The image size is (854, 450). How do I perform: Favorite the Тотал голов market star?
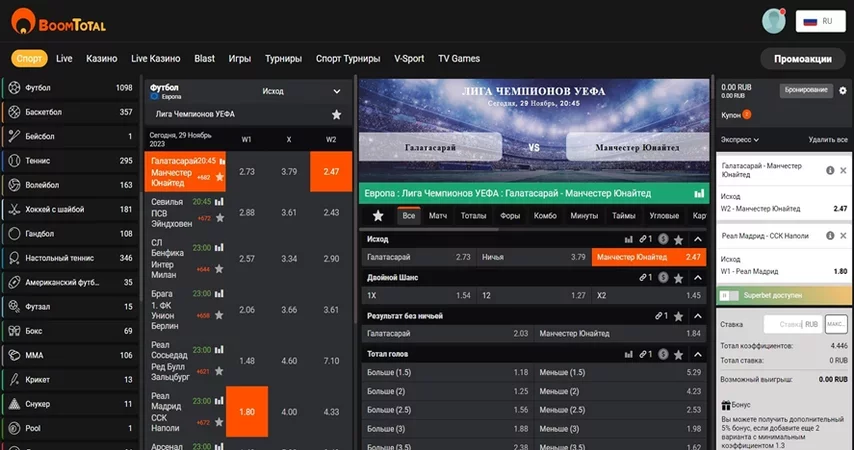click(678, 355)
